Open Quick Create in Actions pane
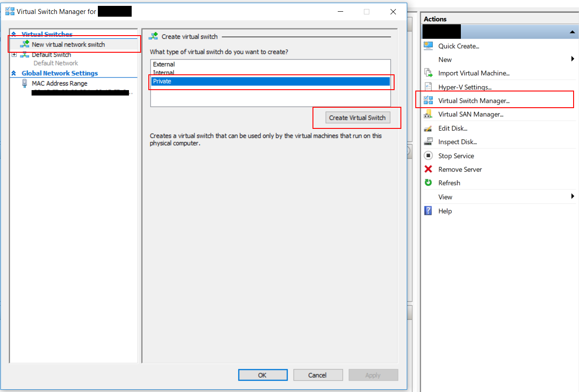Image resolution: width=579 pixels, height=392 pixels. (x=459, y=46)
